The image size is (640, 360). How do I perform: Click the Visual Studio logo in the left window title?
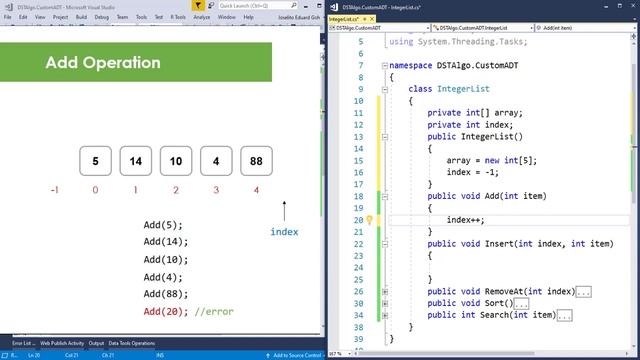(9, 7)
